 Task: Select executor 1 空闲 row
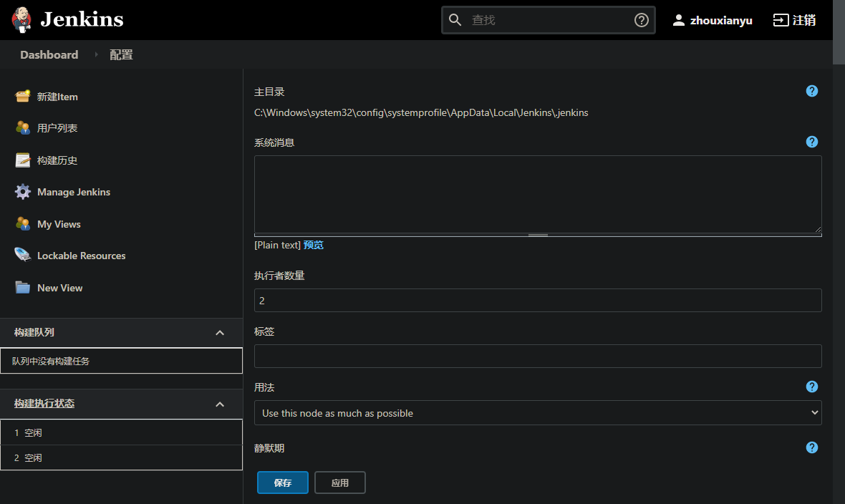pos(121,432)
